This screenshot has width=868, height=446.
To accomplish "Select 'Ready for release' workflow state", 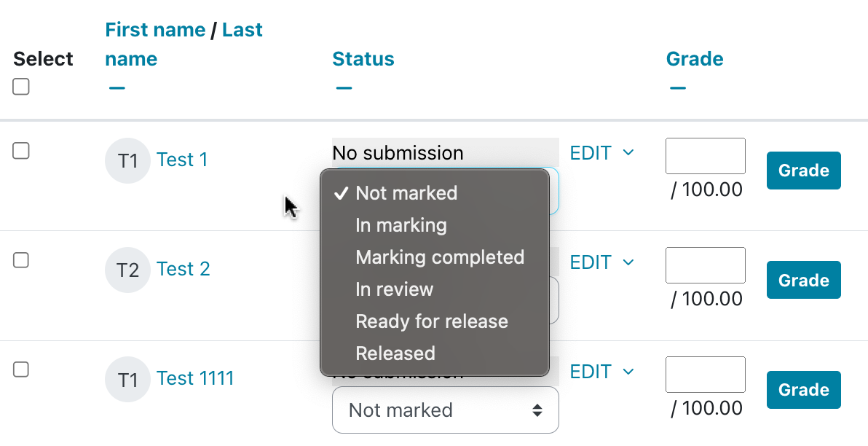I will pos(432,321).
